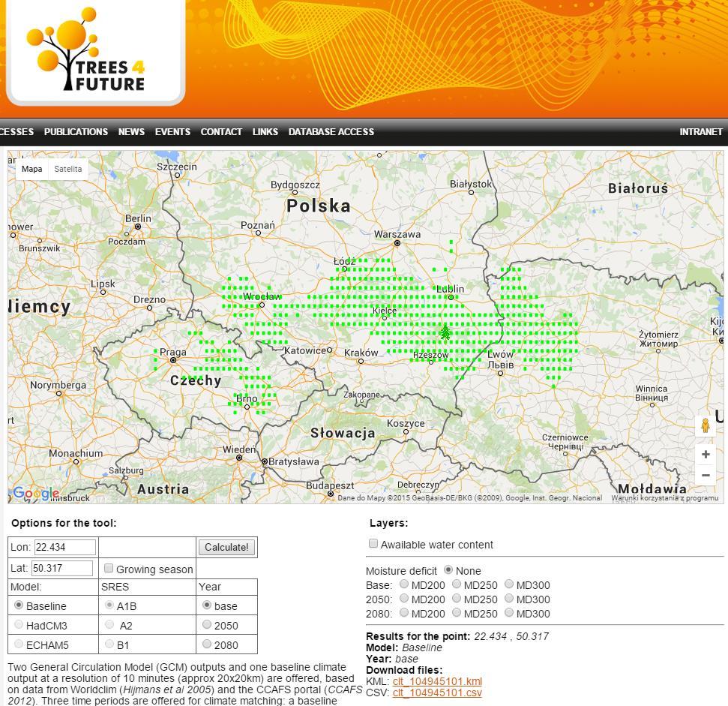Image resolution: width=728 pixels, height=706 pixels.
Task: Select the base year option
Action: point(207,605)
